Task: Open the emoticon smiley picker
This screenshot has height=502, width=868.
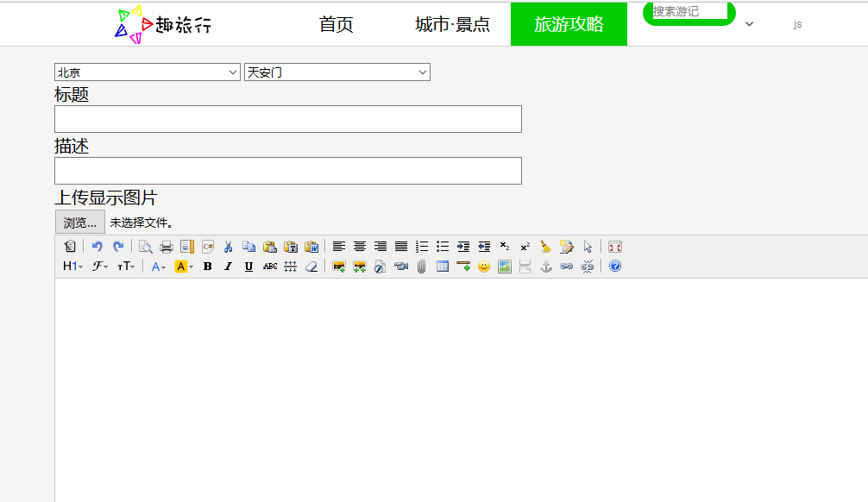Action: point(484,267)
